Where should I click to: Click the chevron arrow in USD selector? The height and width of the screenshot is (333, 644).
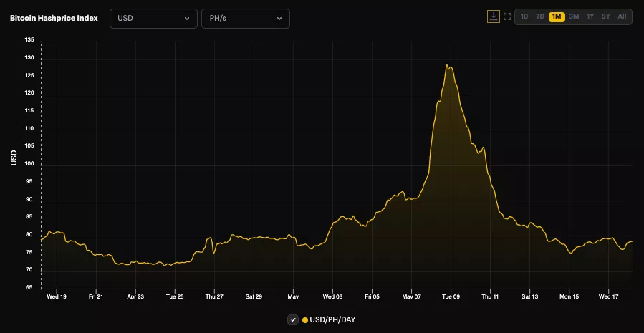pos(187,19)
